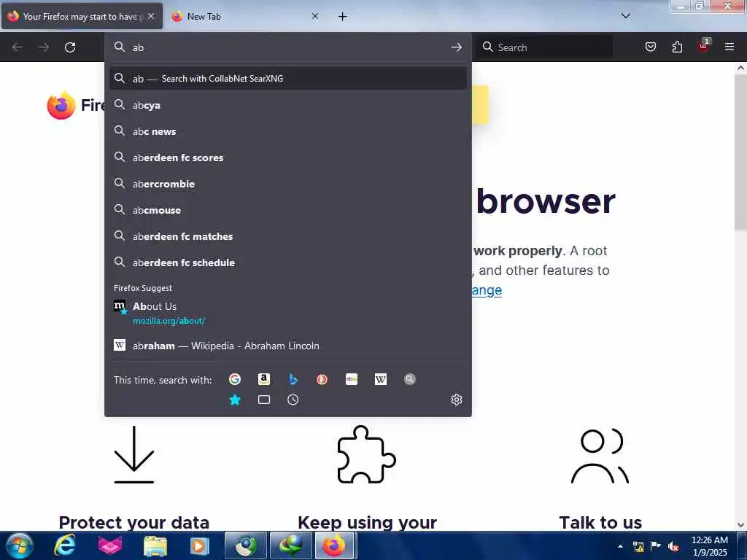Click the download arrow icon above 'Protect your data'
The image size is (747, 560).
(x=134, y=454)
